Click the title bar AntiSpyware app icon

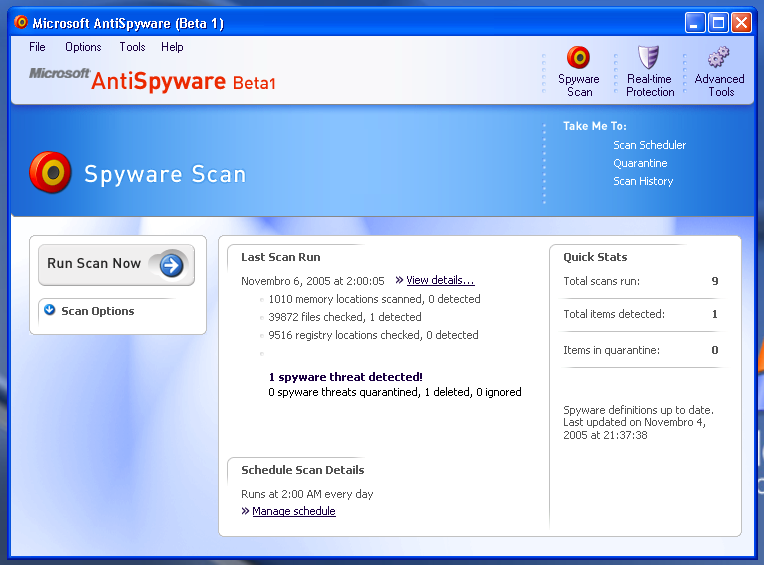[21, 22]
